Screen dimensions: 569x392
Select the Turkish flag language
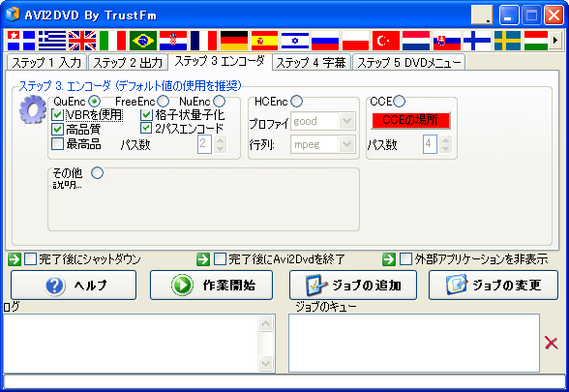386,41
